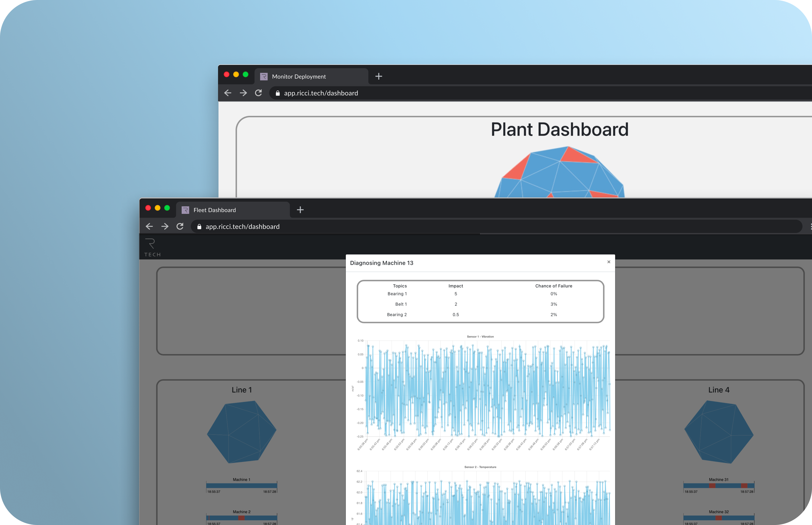This screenshot has height=525, width=812.
Task: Click Machine 32 status timeline bar
Action: (719, 518)
